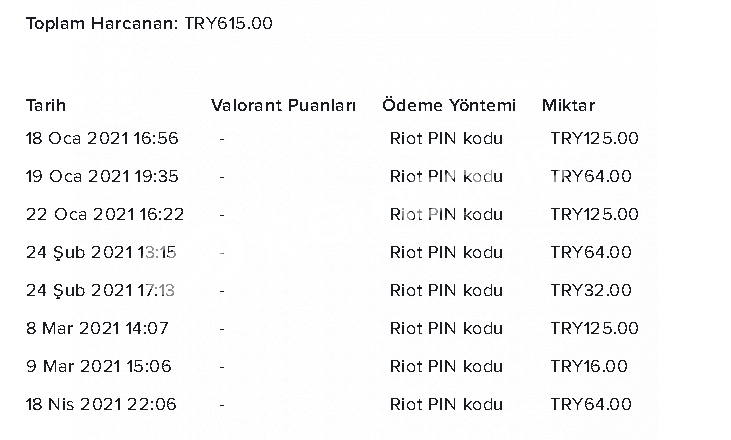
Task: Click the TRY32.00 amount
Action: [x=591, y=291]
